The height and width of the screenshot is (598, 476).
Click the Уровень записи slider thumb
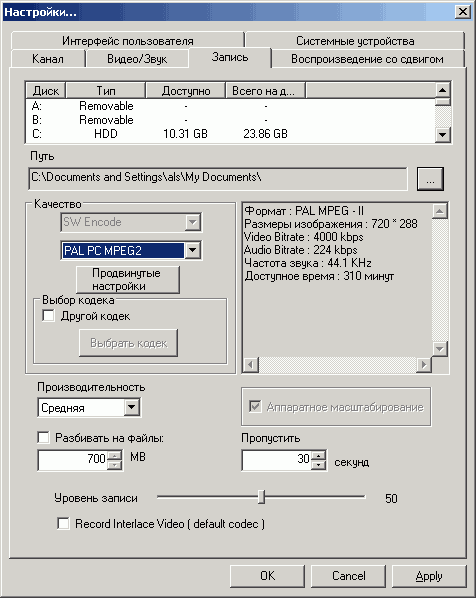261,497
